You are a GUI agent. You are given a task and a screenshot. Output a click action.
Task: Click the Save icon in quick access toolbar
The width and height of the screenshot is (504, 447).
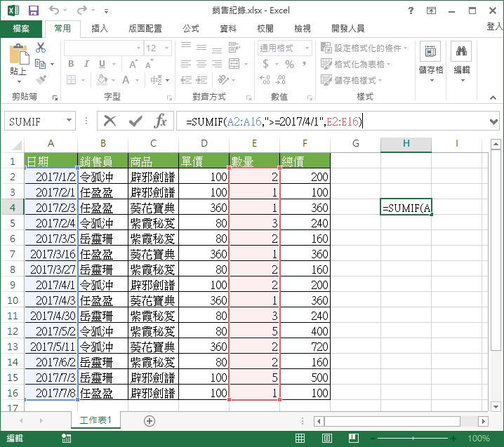pos(34,11)
